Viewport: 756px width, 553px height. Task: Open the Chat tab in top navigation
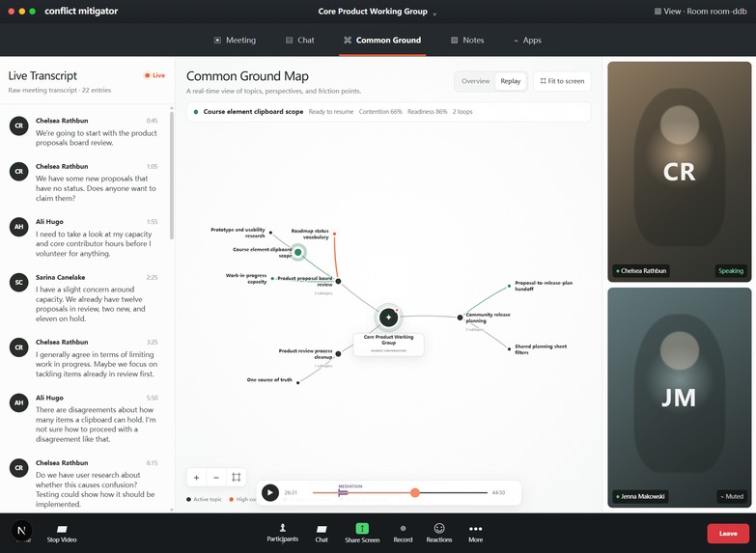click(300, 40)
